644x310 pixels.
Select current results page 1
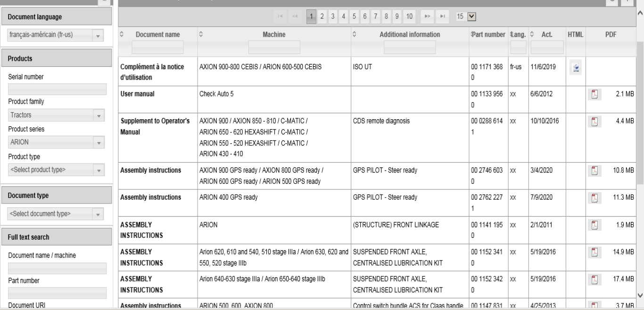coord(311,17)
